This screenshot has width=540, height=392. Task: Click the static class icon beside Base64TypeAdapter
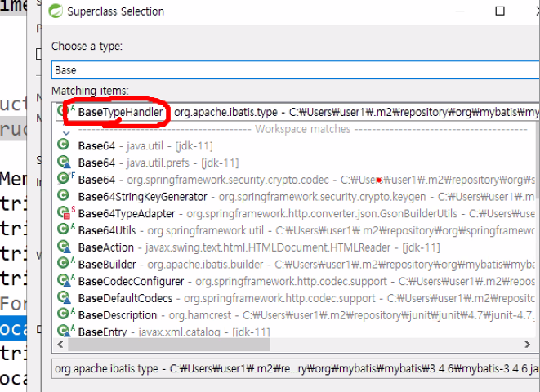click(x=65, y=212)
